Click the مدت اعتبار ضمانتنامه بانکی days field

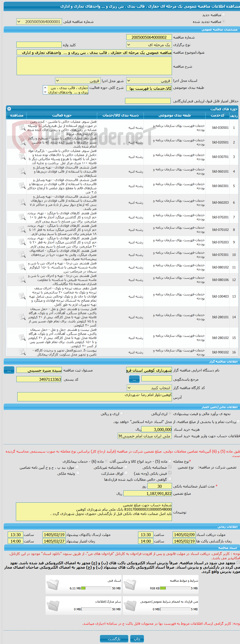160,486
